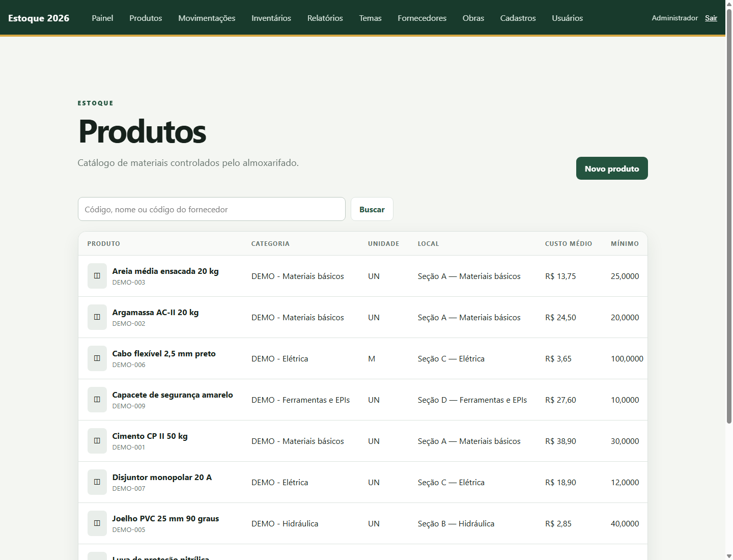The height and width of the screenshot is (560, 733).
Task: Go to Fornecedores
Action: coord(422,18)
